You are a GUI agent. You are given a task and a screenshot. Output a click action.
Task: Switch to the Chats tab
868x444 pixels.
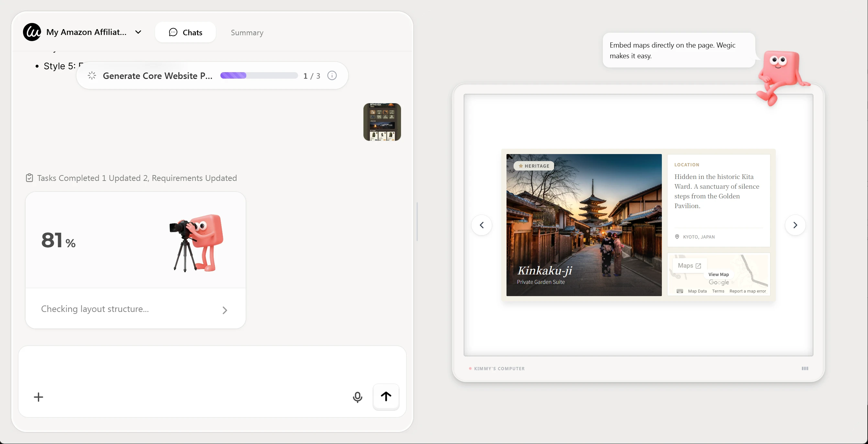(185, 32)
